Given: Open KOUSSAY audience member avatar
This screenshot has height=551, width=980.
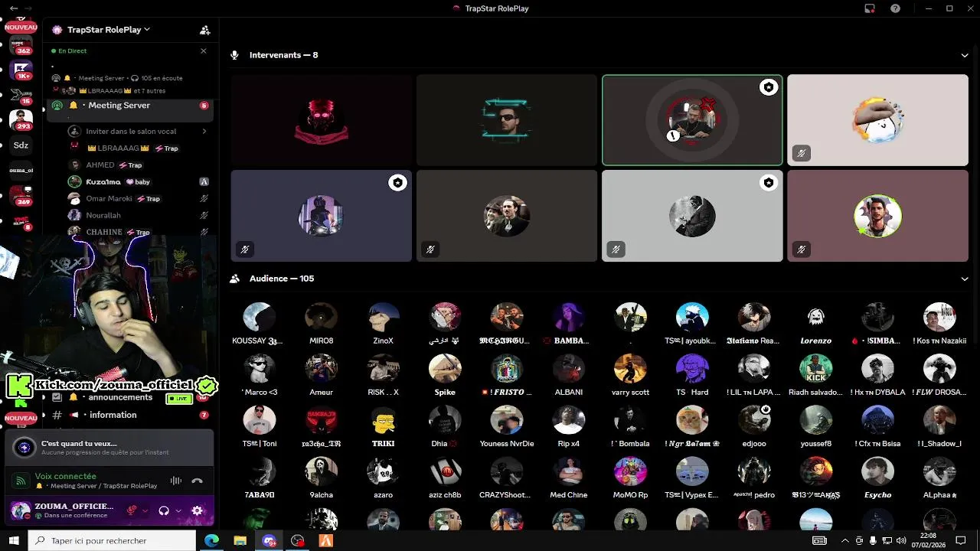Looking at the screenshot, I should coord(259,317).
